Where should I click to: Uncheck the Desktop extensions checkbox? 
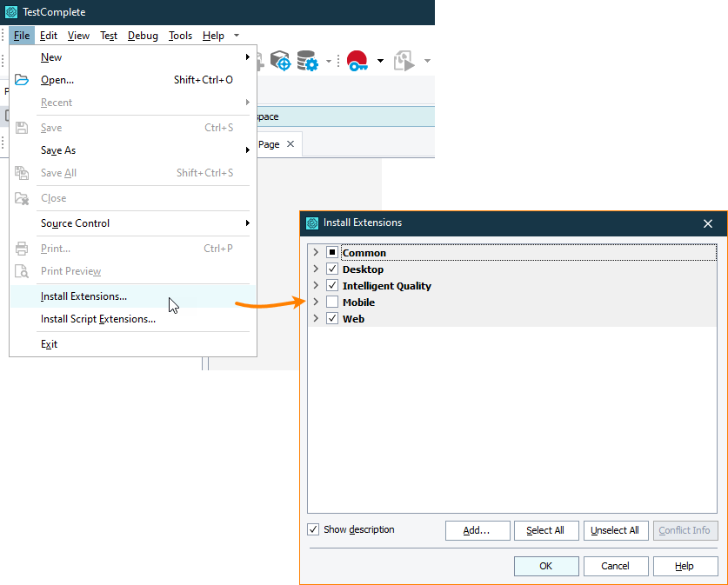(x=332, y=269)
